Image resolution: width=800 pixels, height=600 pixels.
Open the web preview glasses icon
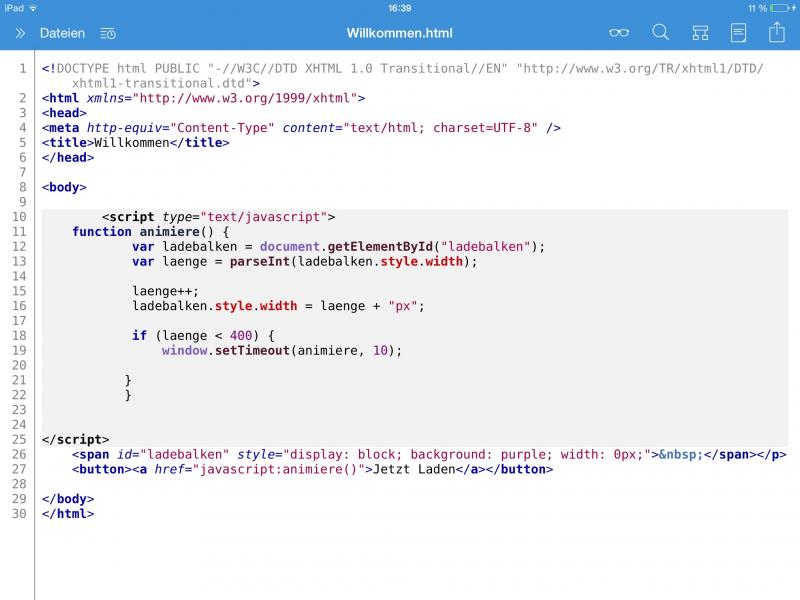[x=619, y=33]
